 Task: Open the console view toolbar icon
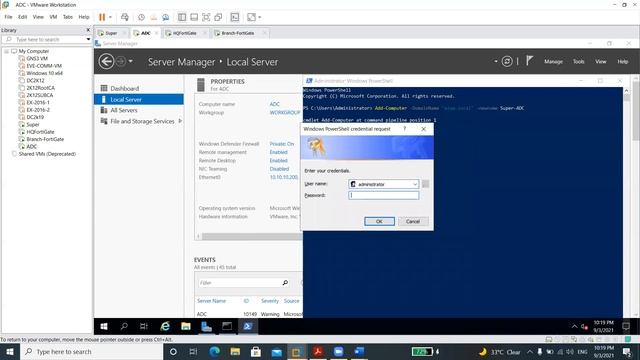235,17
